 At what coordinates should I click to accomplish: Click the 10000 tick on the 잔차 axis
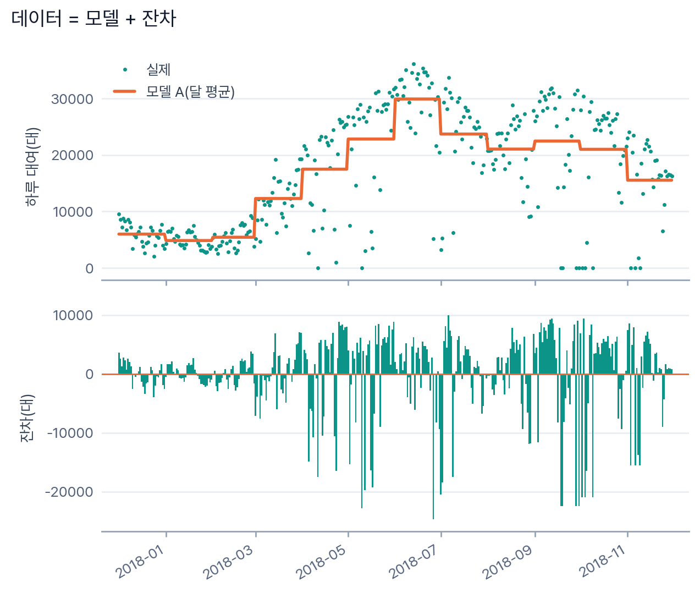point(73,316)
